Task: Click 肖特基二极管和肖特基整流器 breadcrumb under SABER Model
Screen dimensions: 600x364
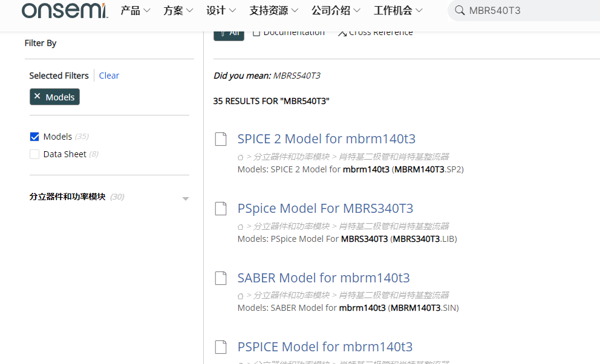Action: pos(394,295)
